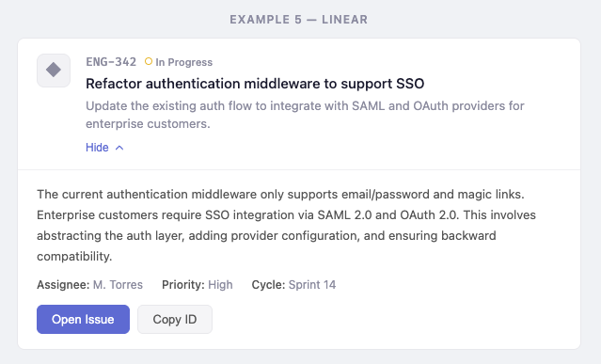Open the issue with Open Issue button
The width and height of the screenshot is (601, 364).
click(x=83, y=319)
